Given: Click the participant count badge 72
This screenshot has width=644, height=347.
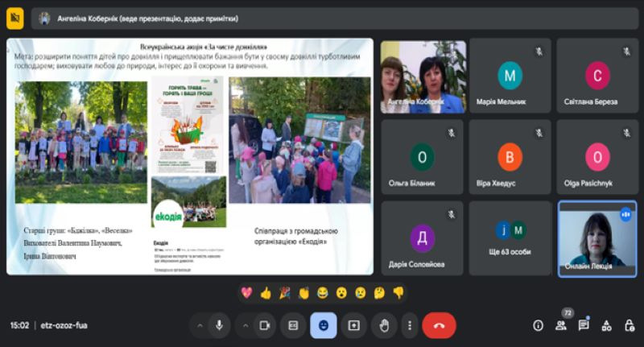Looking at the screenshot, I should (568, 313).
